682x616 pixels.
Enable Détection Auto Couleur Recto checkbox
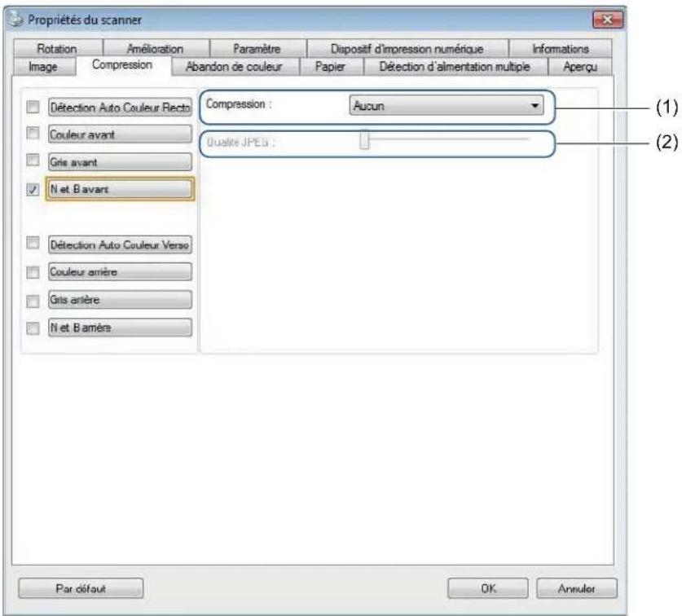point(33,107)
